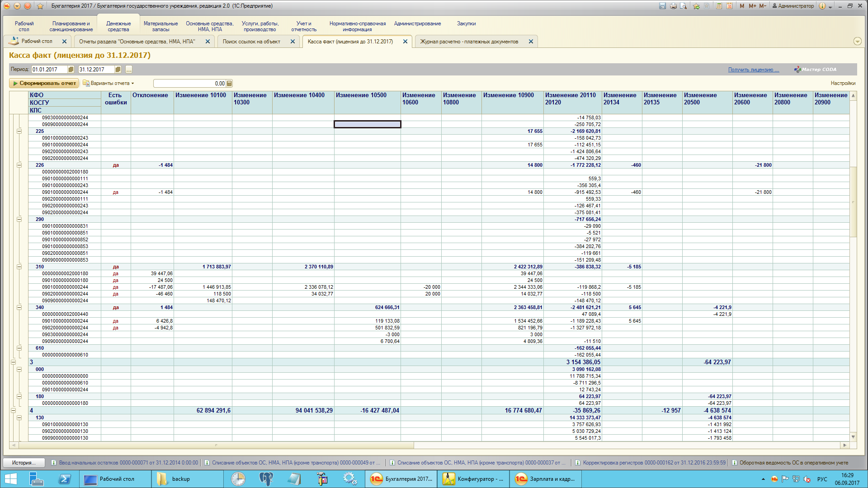Open Денежные средства section
Viewport: 868px width, 488px height.
[x=118, y=27]
